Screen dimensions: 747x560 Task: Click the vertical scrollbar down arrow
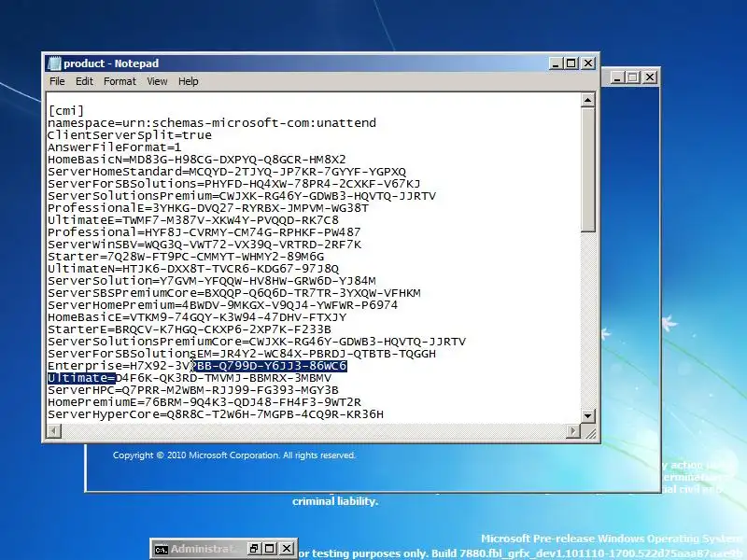(x=588, y=415)
